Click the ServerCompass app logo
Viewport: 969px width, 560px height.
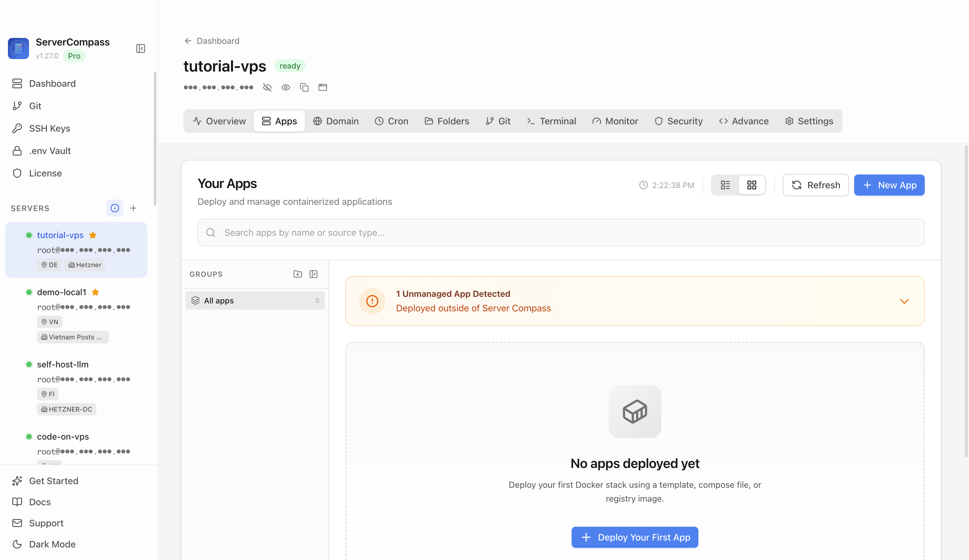[18, 48]
